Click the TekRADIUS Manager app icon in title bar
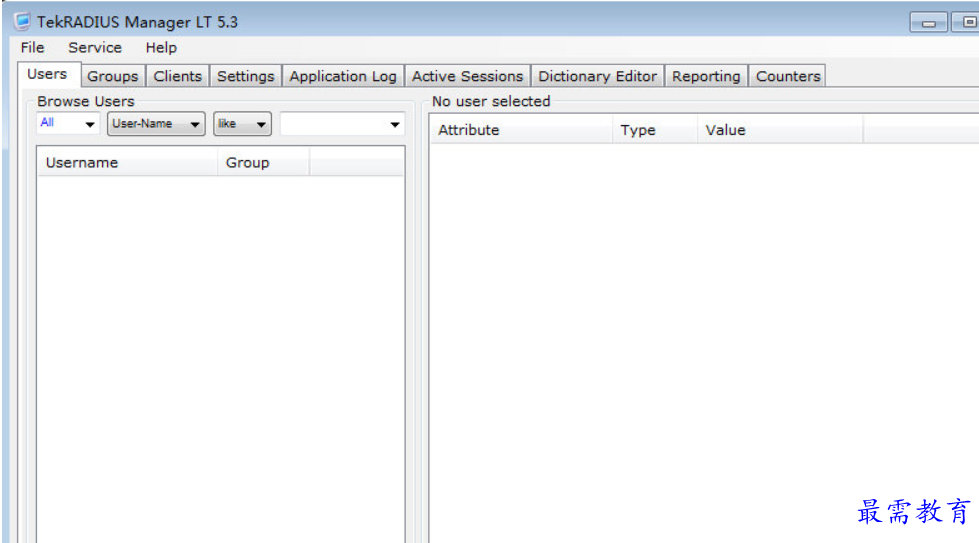 pos(22,21)
